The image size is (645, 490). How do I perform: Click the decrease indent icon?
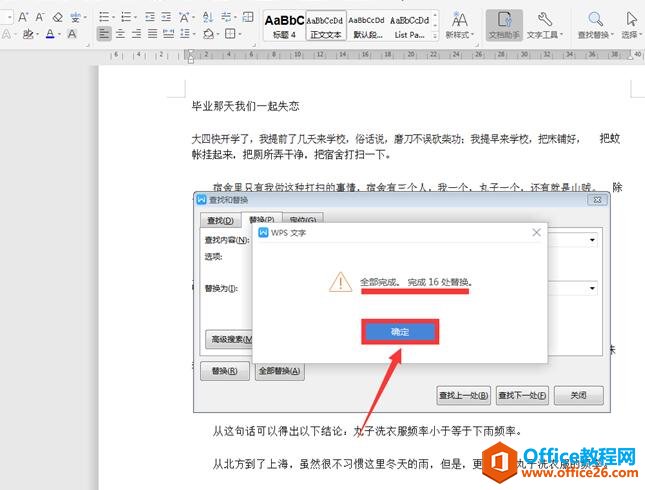(150, 17)
